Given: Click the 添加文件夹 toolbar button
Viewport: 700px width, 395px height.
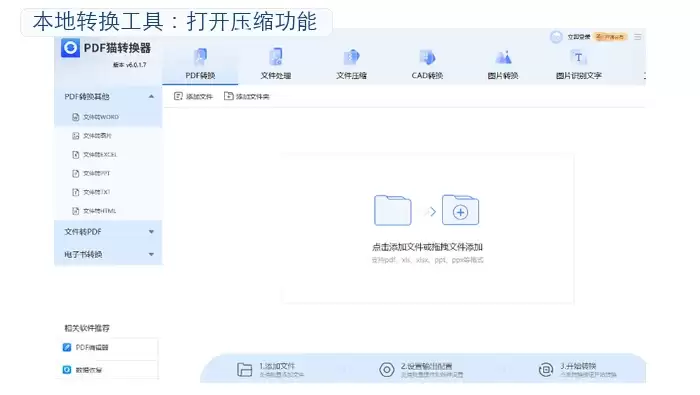Looking at the screenshot, I should (247, 96).
